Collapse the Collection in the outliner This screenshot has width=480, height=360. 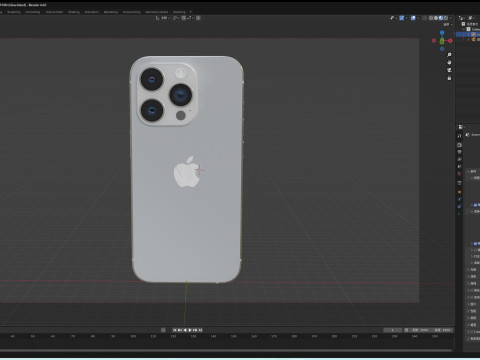pos(463,29)
